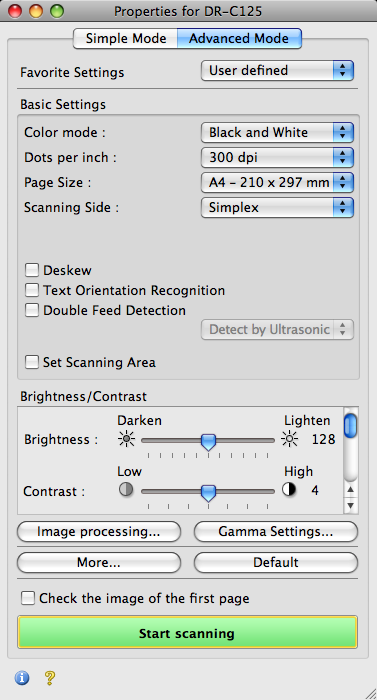Open the Color mode dropdown

[x=277, y=133]
